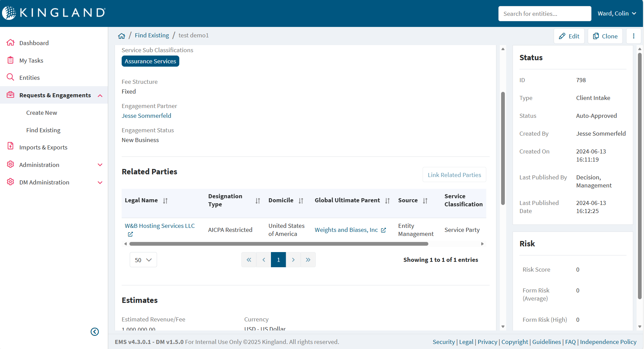Select Create New in the sidebar
Screen dimensions: 644x349
[x=42, y=113]
